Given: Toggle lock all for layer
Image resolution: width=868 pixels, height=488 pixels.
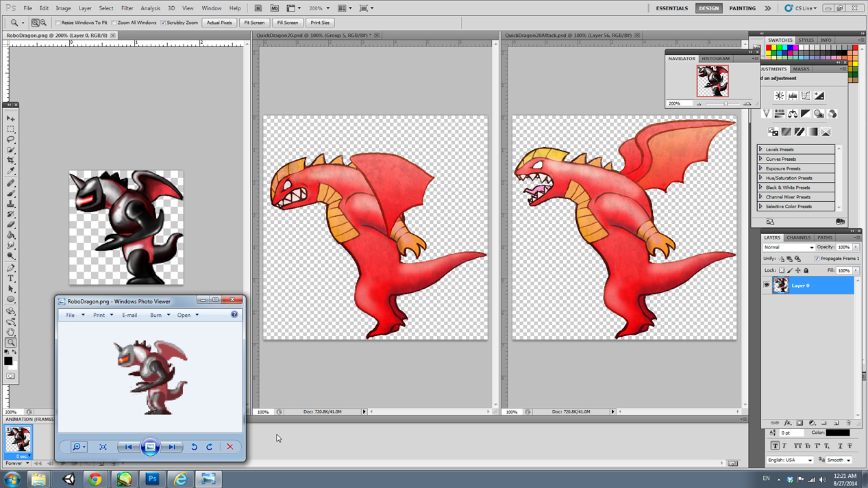Looking at the screenshot, I should (x=806, y=270).
